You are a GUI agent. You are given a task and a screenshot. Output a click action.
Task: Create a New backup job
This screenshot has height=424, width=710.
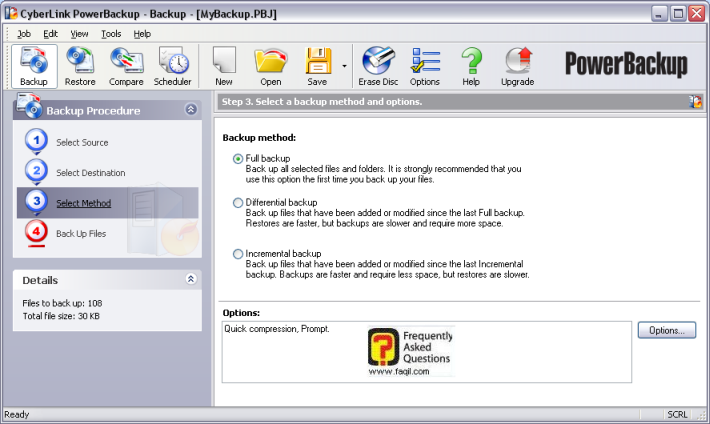(x=224, y=67)
